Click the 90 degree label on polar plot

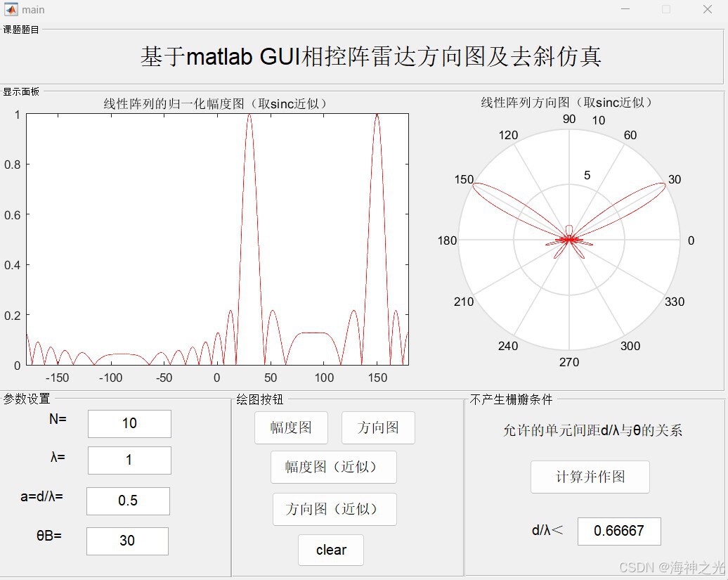coord(569,120)
